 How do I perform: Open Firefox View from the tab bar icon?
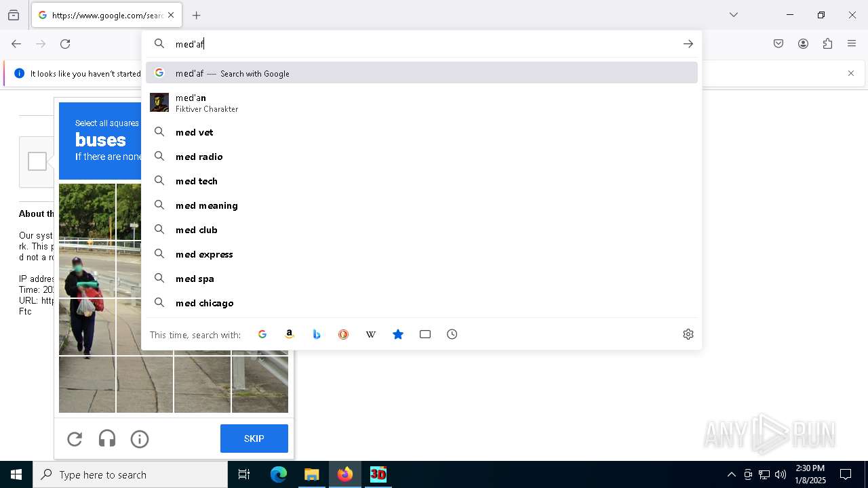click(x=14, y=15)
